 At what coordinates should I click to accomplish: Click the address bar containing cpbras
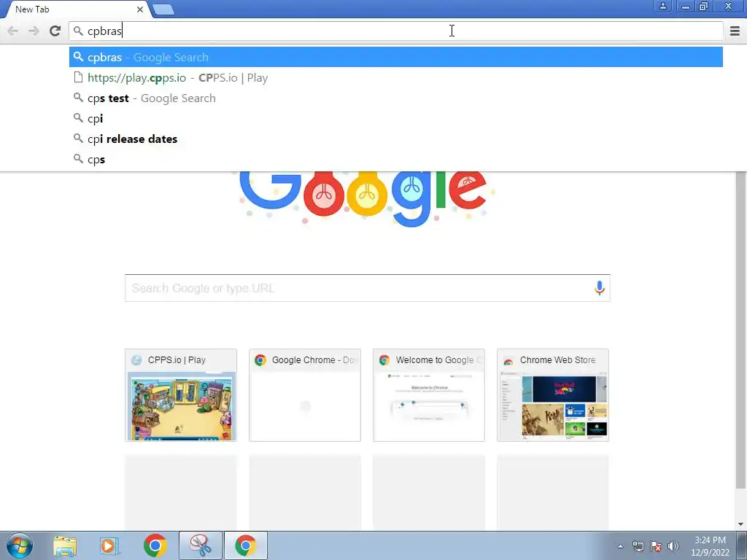click(x=396, y=31)
